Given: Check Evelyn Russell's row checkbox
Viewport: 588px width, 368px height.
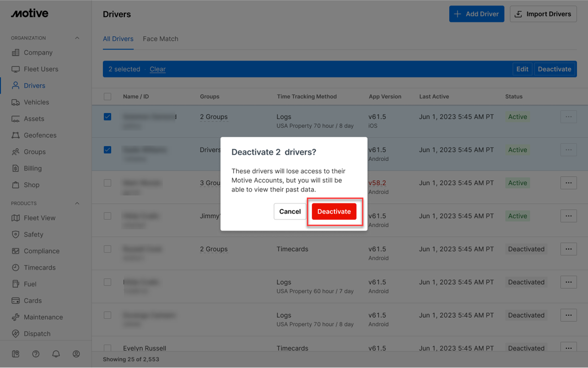Looking at the screenshot, I should tap(108, 348).
